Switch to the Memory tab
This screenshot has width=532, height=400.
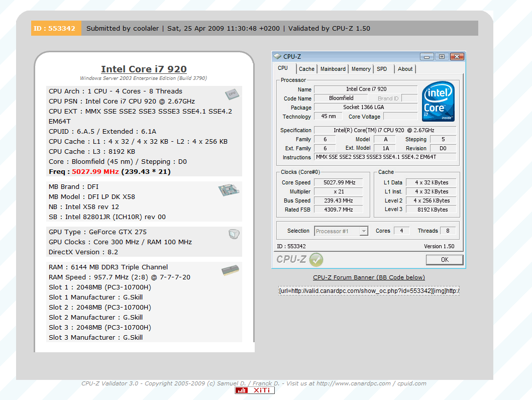click(x=361, y=69)
